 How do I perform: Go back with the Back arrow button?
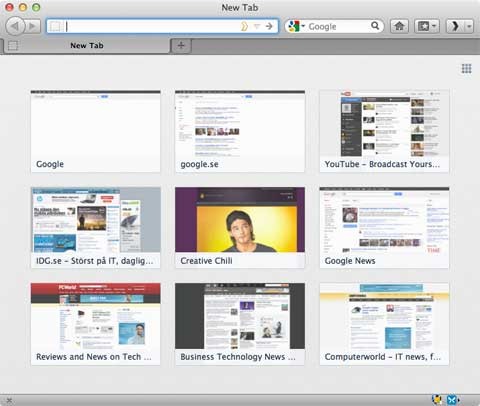tap(15, 26)
